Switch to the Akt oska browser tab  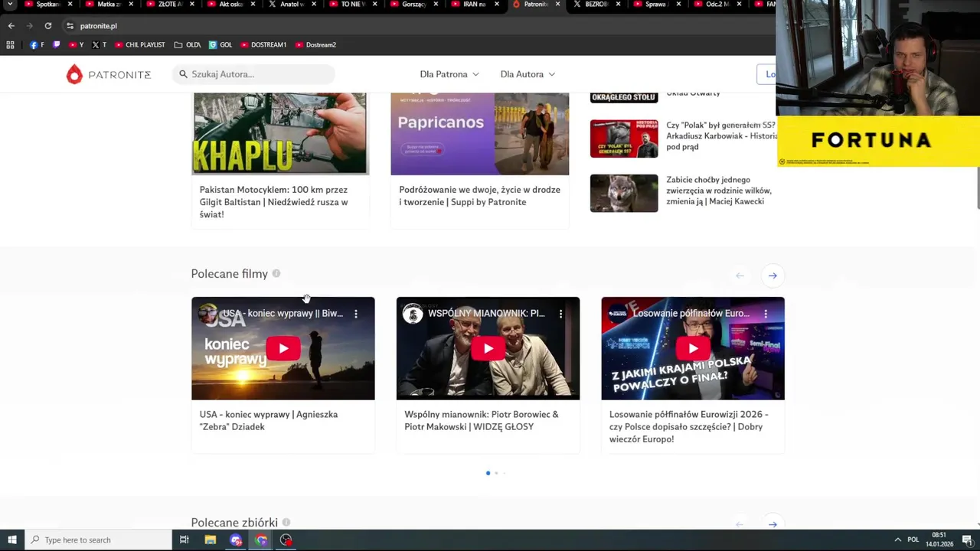click(230, 4)
